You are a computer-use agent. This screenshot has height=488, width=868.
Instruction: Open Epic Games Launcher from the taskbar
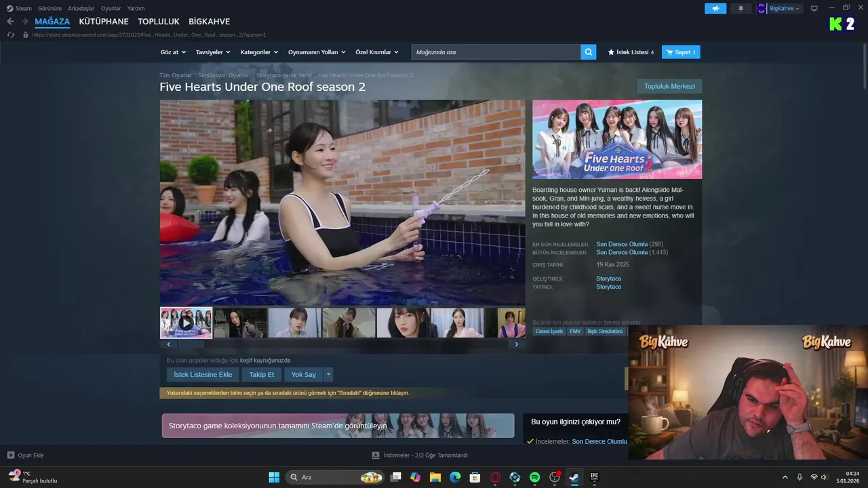point(594,477)
